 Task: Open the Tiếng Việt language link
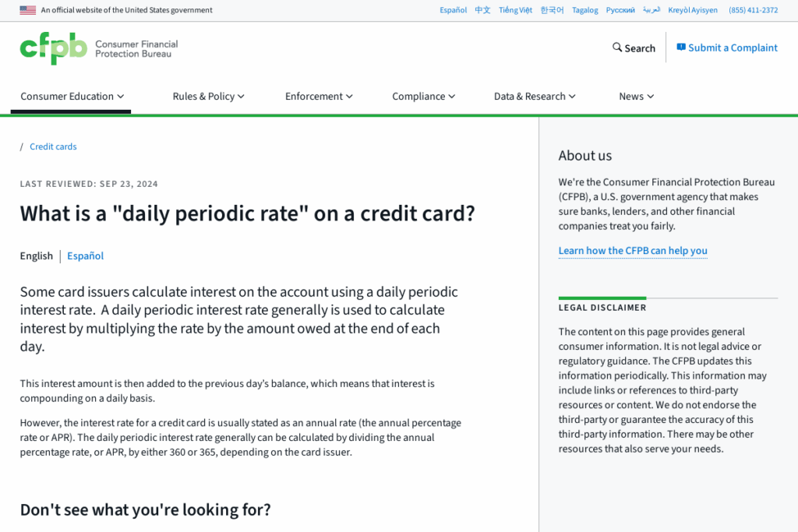point(515,9)
